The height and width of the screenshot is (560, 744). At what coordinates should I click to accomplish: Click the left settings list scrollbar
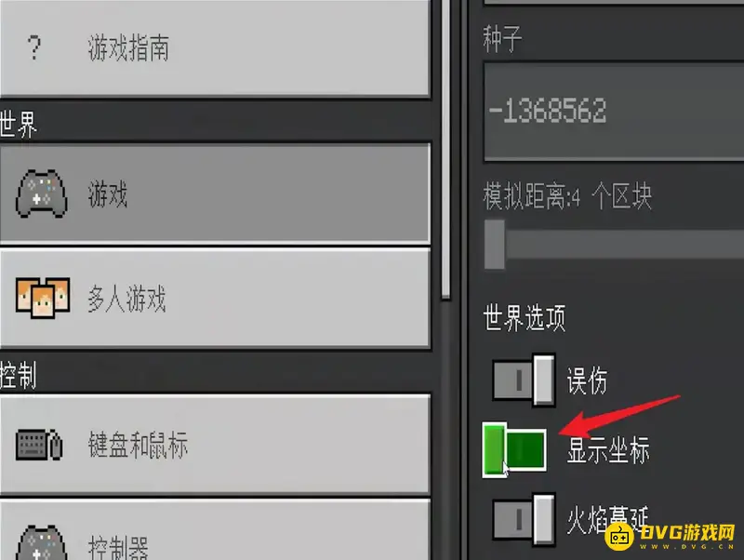pyautogui.click(x=445, y=150)
